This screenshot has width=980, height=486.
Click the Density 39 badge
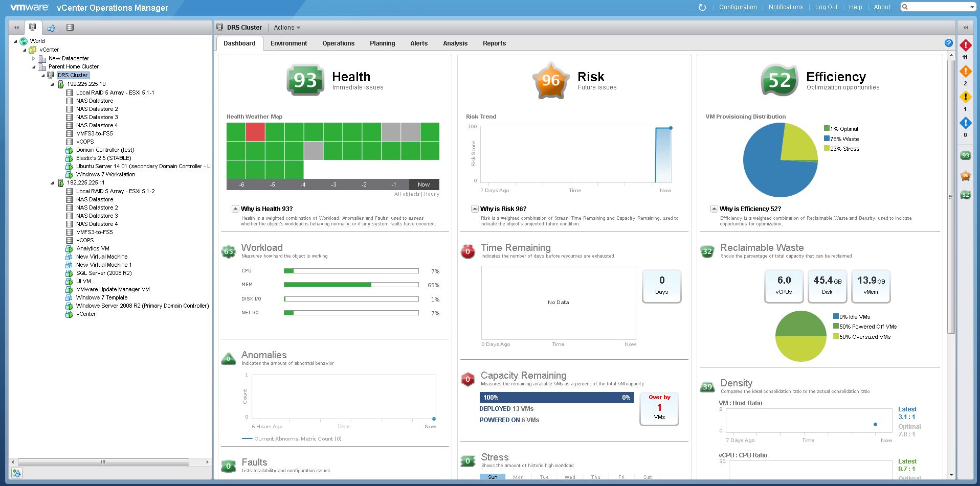[707, 387]
